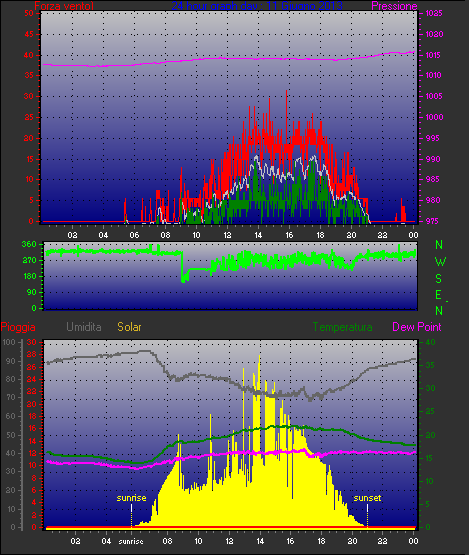Click the pressure value '975' on the right axis
The image size is (469, 555).
431,221
